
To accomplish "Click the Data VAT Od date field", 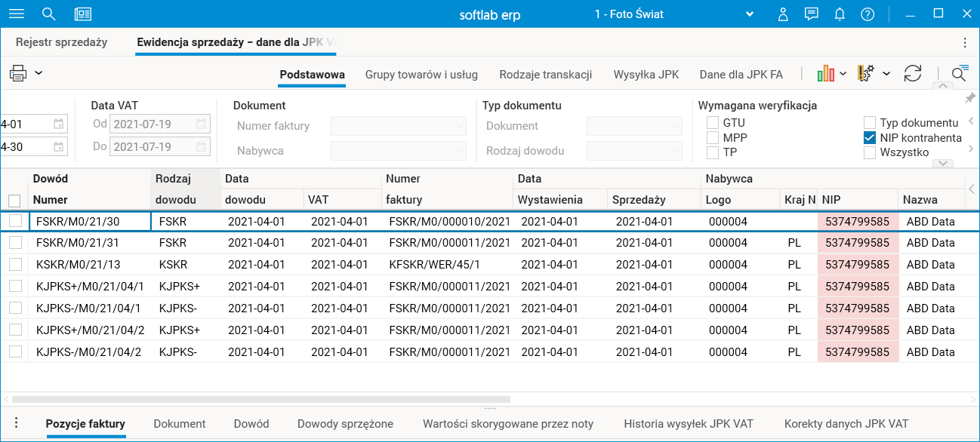I will tap(153, 124).
